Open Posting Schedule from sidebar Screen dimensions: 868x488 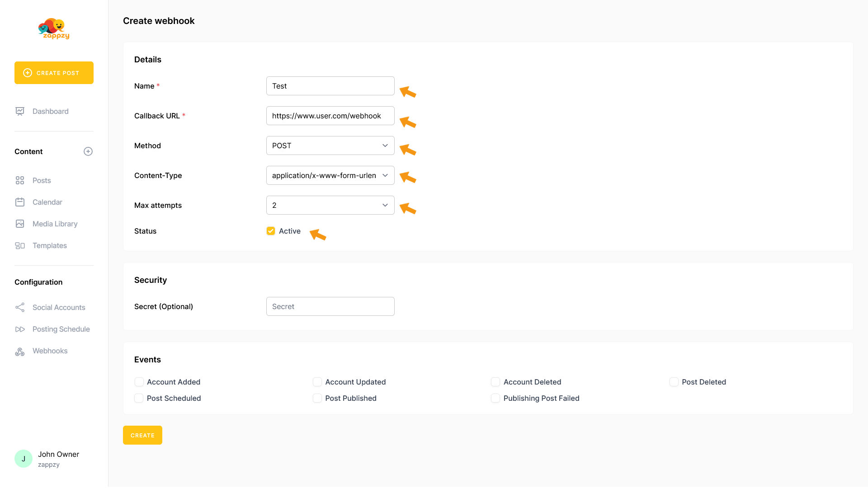(61, 329)
